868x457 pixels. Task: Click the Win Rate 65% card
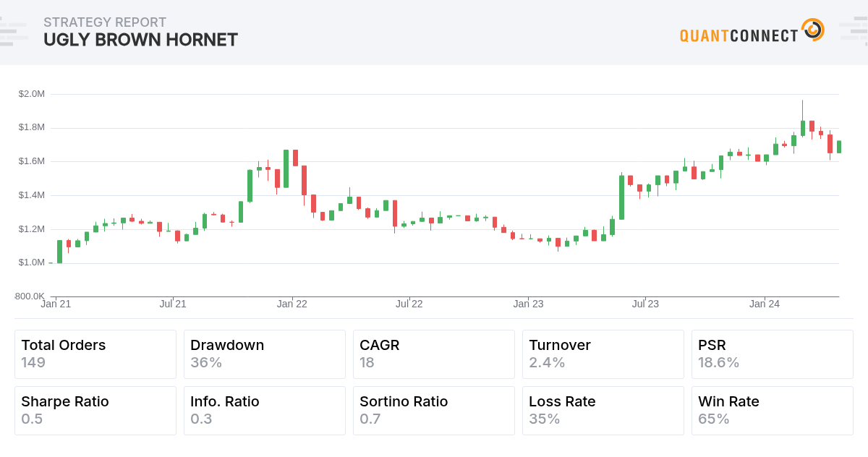[x=773, y=411]
